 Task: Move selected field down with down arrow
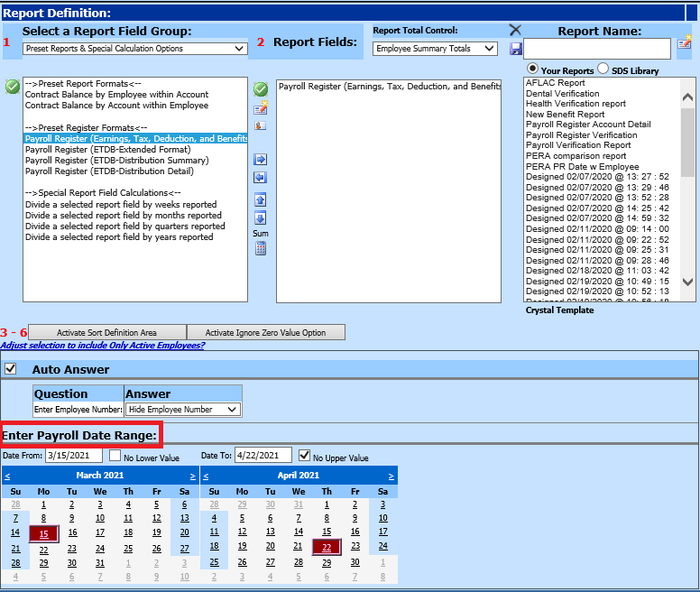tap(260, 217)
